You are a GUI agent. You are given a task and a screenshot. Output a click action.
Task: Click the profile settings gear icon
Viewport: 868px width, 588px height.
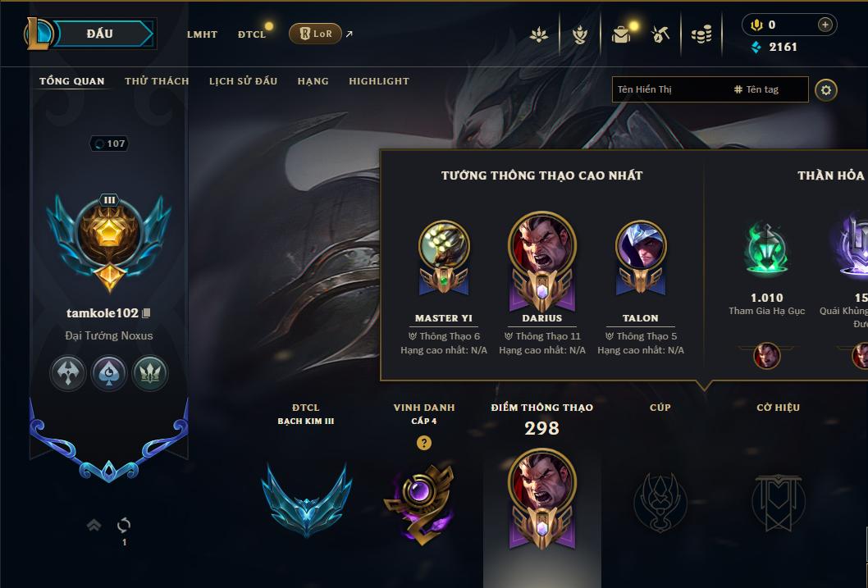click(826, 89)
